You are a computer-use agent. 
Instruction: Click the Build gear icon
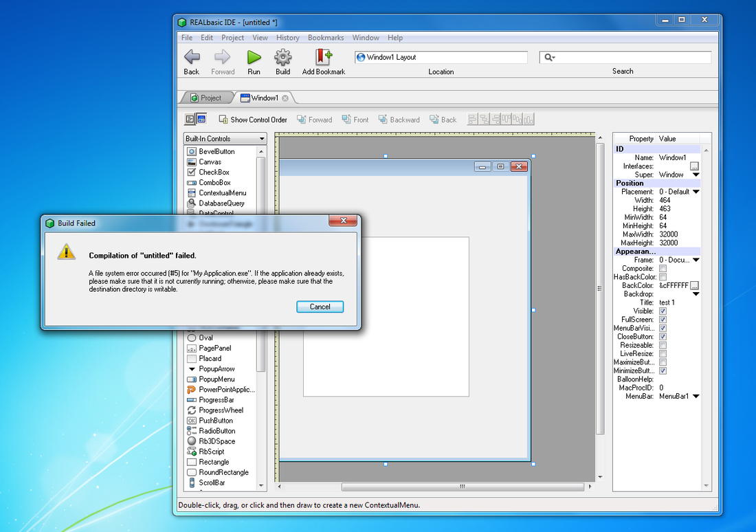coord(283,58)
